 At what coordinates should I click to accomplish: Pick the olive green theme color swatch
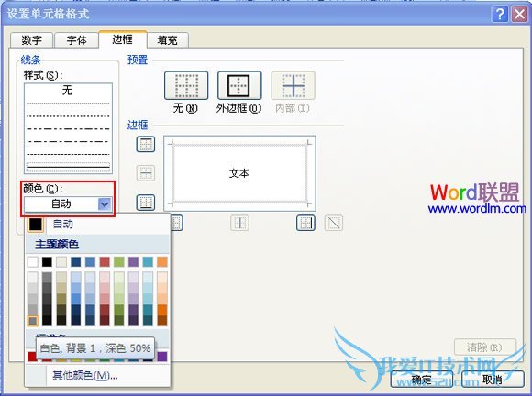(x=119, y=262)
